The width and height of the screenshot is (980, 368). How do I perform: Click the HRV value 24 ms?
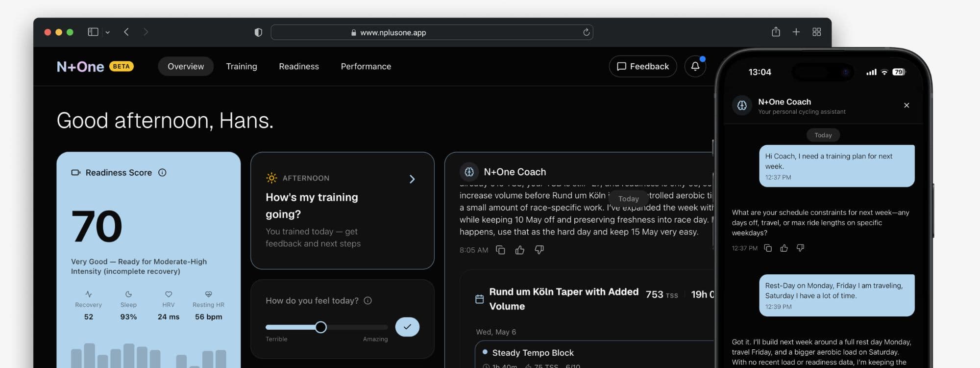169,317
